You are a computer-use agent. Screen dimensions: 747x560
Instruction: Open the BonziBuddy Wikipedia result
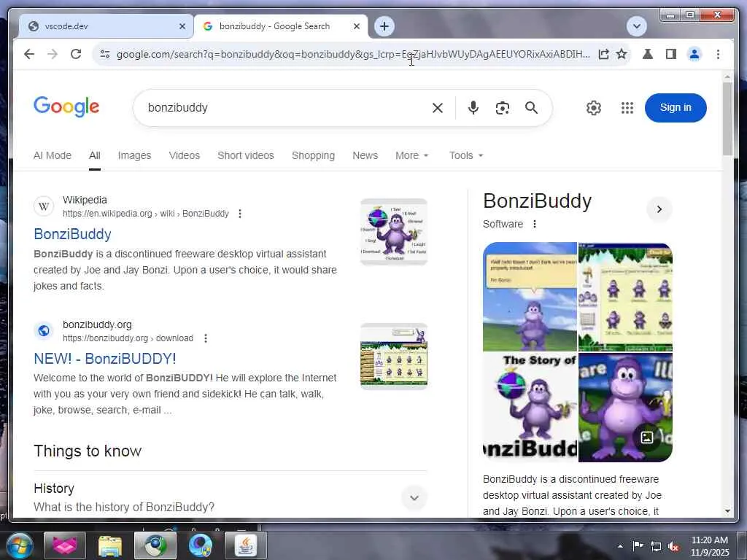pyautogui.click(x=72, y=234)
